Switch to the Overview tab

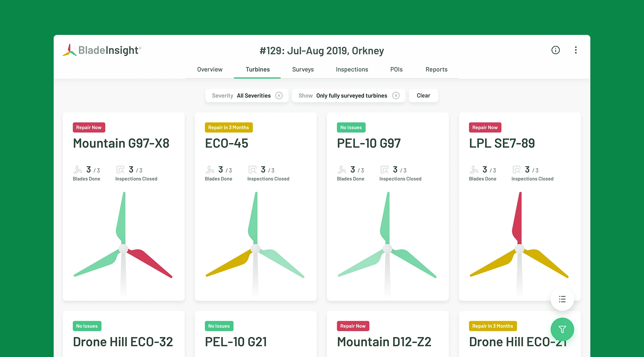(210, 69)
